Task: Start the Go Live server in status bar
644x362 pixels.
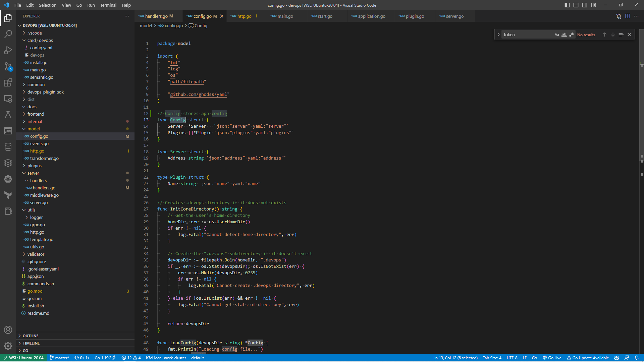Action: pyautogui.click(x=552, y=358)
